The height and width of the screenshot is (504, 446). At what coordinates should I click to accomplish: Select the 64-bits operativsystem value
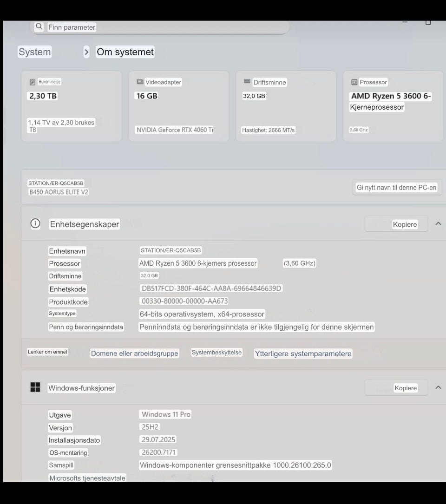point(202,314)
